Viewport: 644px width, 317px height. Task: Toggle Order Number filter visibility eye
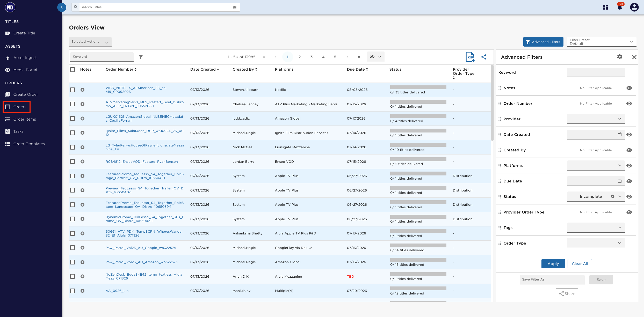tap(629, 104)
